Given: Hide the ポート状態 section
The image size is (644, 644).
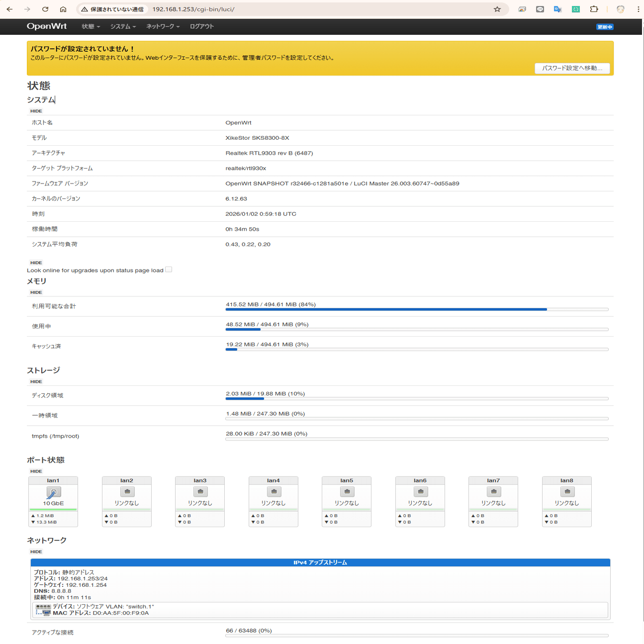Looking at the screenshot, I should click(35, 470).
